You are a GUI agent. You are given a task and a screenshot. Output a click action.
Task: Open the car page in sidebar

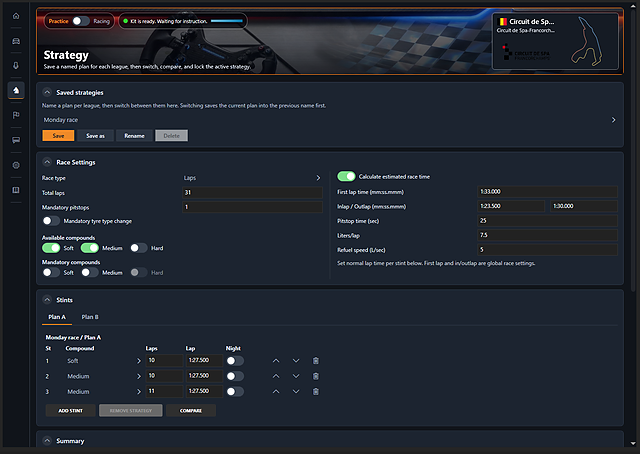click(x=16, y=41)
